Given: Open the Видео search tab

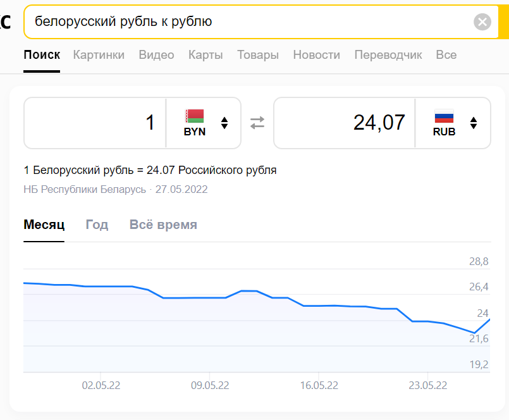Looking at the screenshot, I should pos(156,55).
